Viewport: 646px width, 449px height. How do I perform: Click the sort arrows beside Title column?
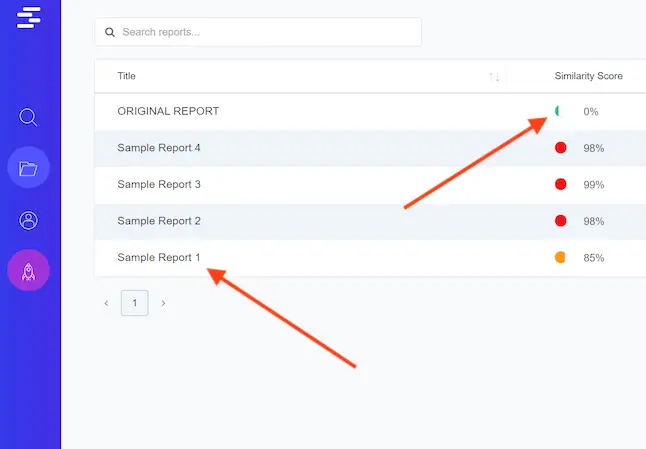point(494,76)
